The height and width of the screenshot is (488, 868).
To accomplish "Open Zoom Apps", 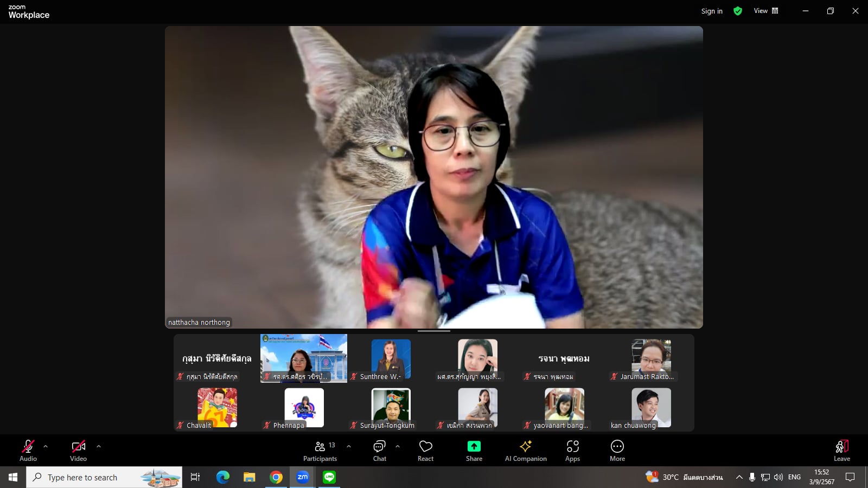I will pyautogui.click(x=572, y=451).
